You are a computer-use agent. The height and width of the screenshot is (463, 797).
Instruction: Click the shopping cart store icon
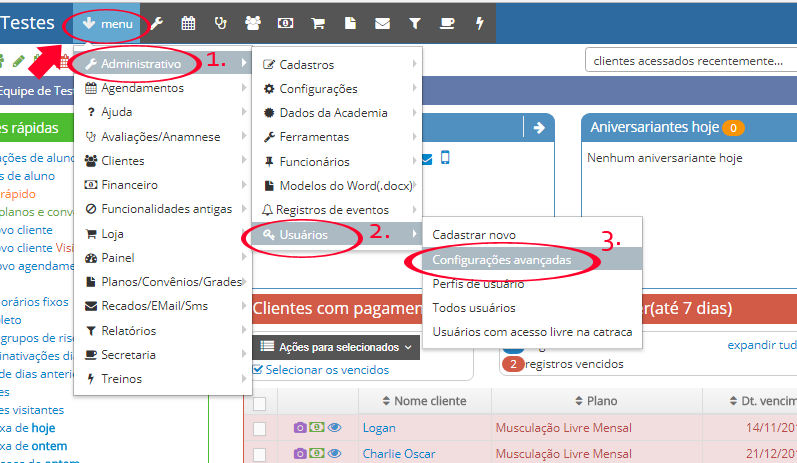318,23
